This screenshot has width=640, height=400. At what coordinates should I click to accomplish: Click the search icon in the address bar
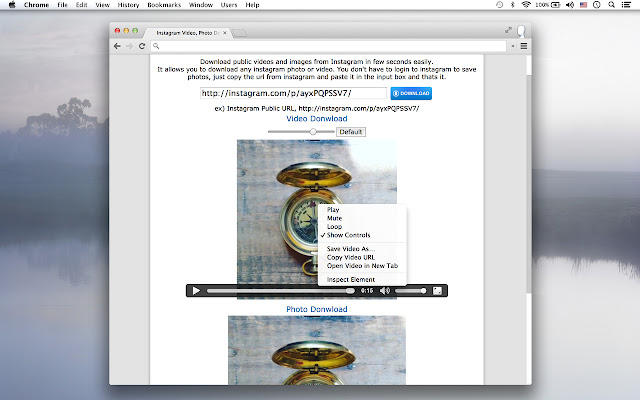[156, 46]
